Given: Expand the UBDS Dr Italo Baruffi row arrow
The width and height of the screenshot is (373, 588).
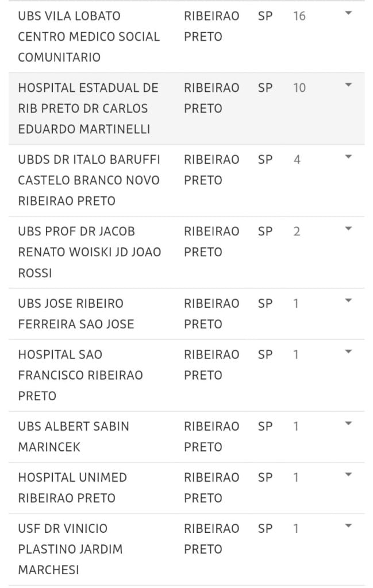Looking at the screenshot, I should coord(348,157).
